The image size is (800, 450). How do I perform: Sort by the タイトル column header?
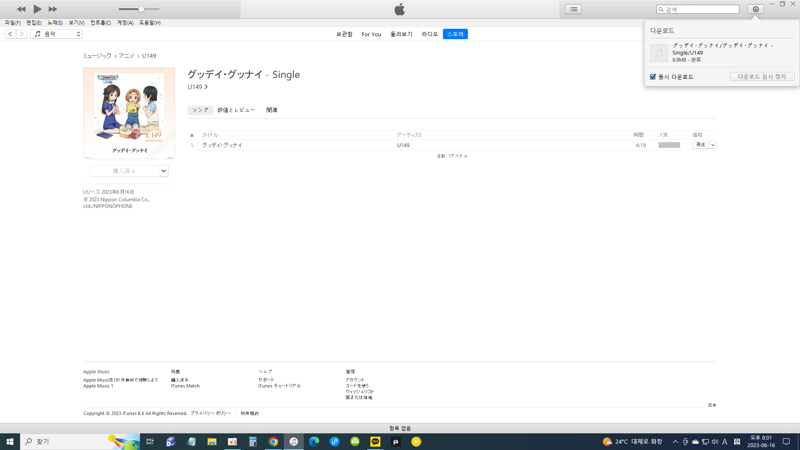pos(210,135)
